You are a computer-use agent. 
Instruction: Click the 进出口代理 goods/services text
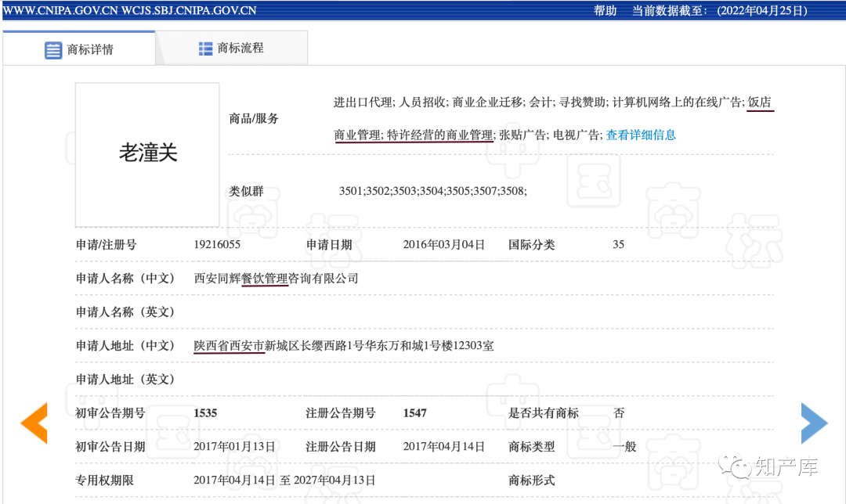(x=363, y=102)
